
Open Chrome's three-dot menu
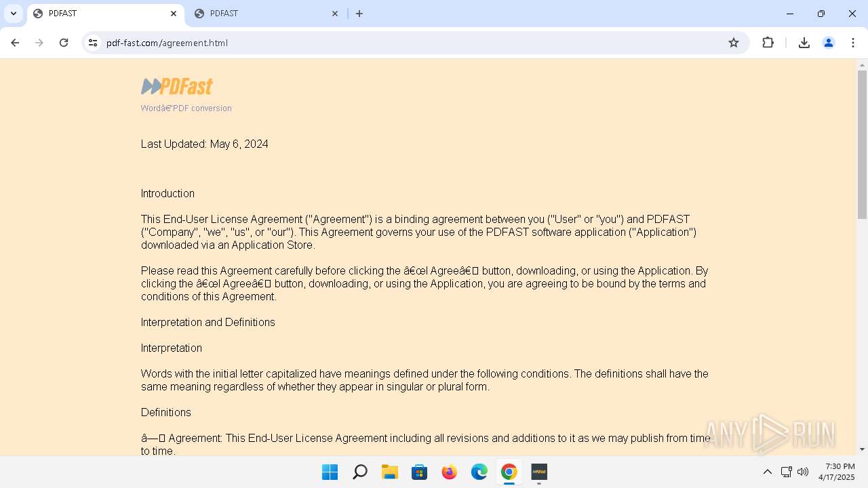click(x=852, y=43)
